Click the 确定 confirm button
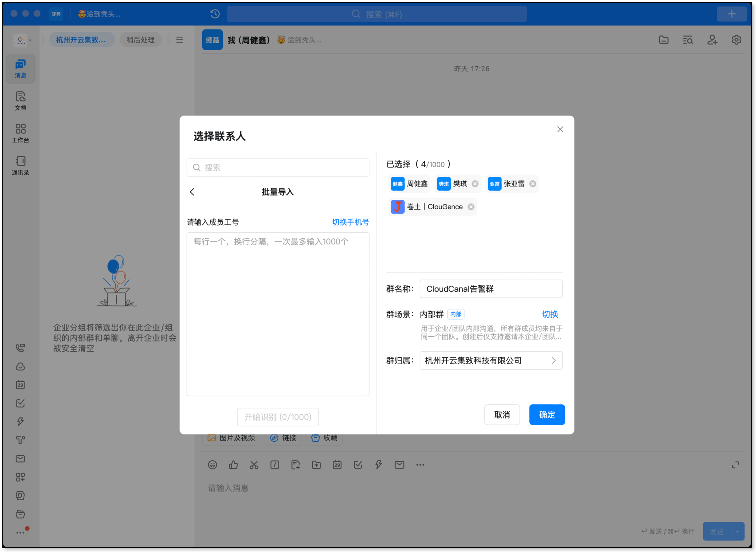The width and height of the screenshot is (756, 552). (x=547, y=415)
